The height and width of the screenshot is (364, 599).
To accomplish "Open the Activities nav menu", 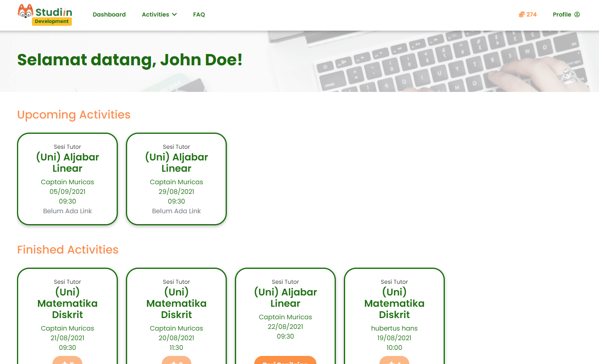I will pos(159,15).
